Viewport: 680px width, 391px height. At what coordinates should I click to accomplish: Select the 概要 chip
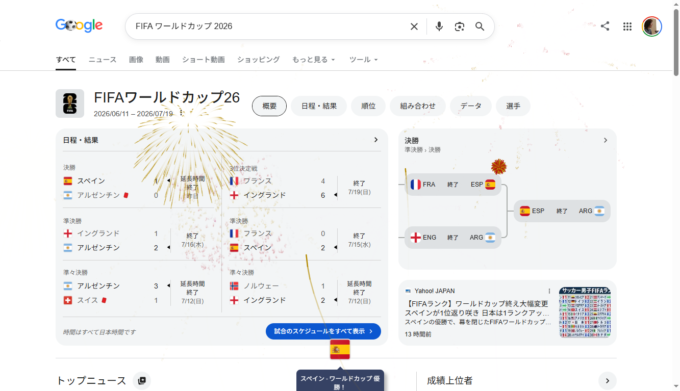(x=269, y=106)
